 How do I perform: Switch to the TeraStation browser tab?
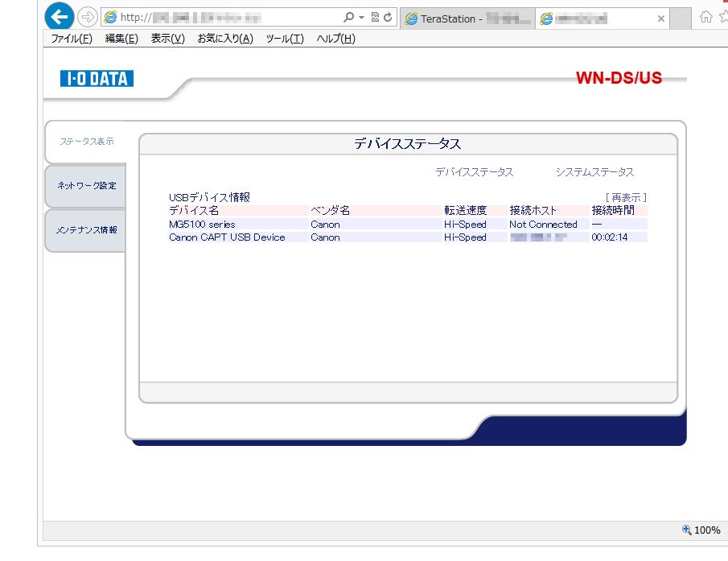(467, 19)
